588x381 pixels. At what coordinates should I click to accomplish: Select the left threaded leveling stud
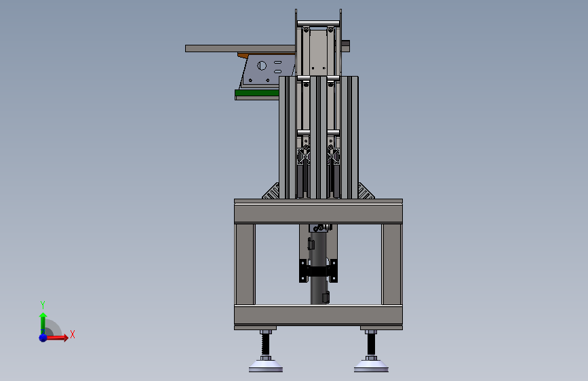(x=265, y=344)
